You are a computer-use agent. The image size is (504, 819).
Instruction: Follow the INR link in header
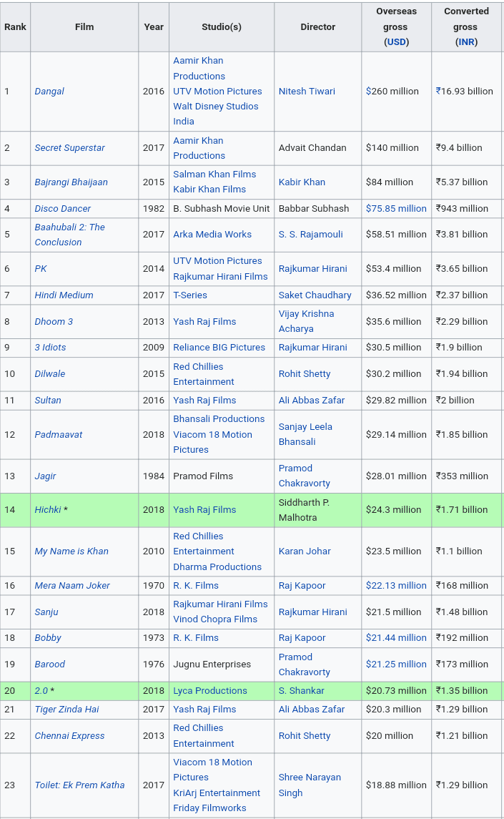(466, 41)
